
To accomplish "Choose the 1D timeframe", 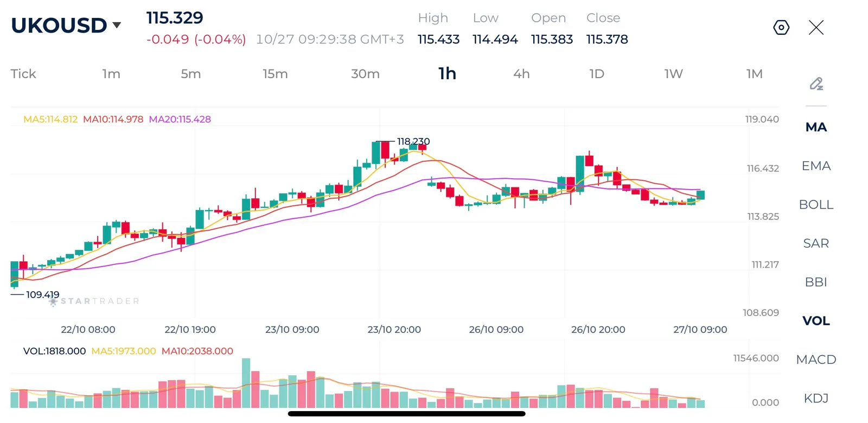I will (597, 74).
